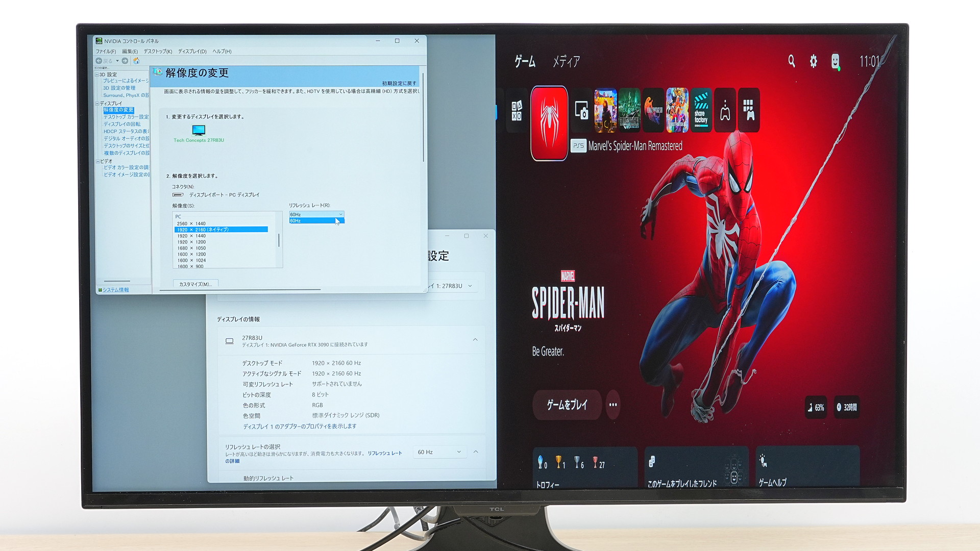Open PS5 profile avatar icon
The height and width of the screenshot is (551, 980).
click(835, 62)
